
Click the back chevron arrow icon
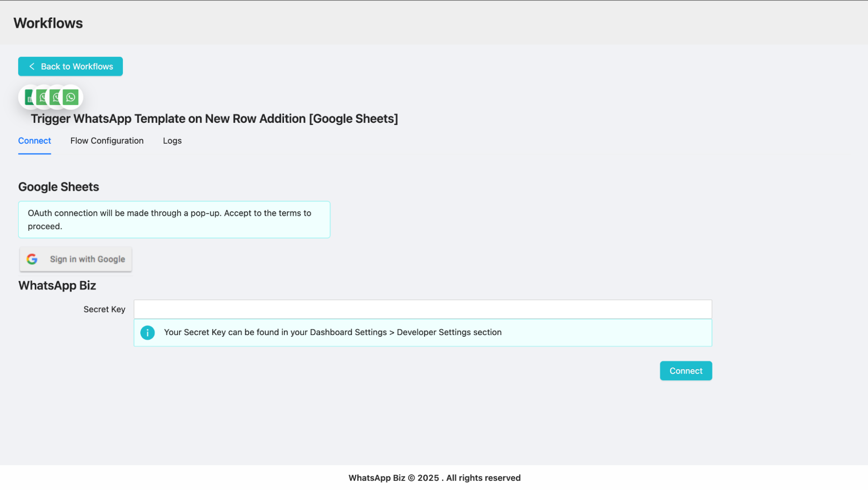click(x=32, y=66)
